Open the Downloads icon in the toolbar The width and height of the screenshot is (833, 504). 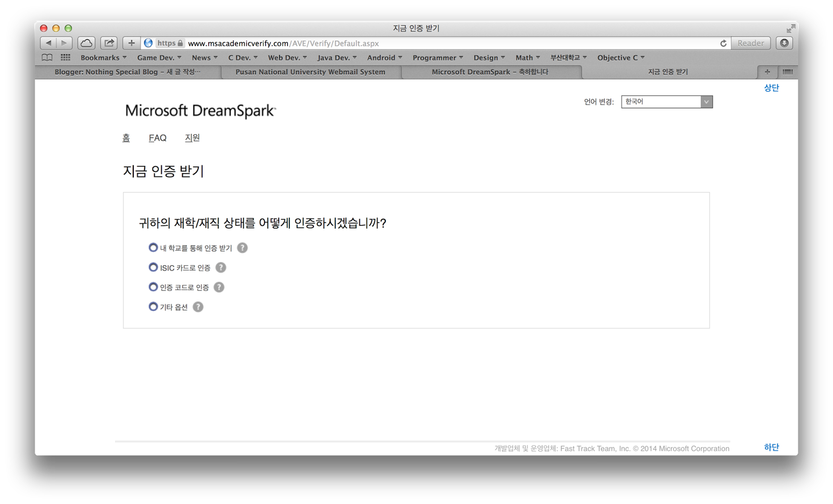[x=784, y=43]
